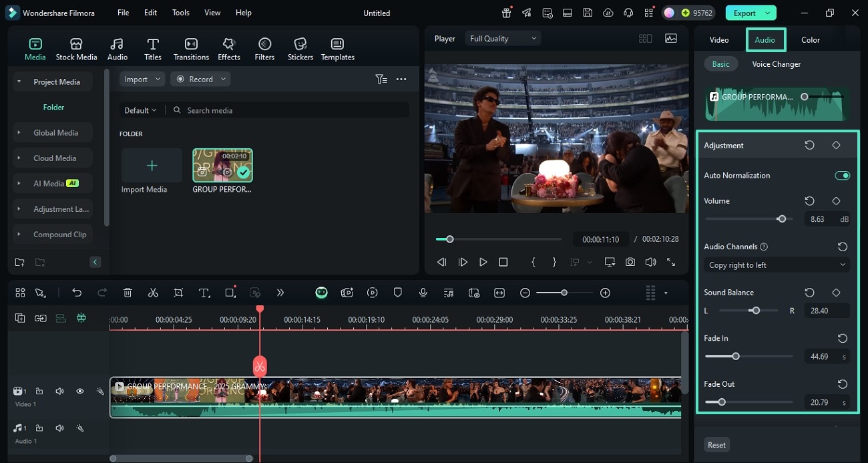Select the Voice Changer sub-tab

click(x=777, y=64)
